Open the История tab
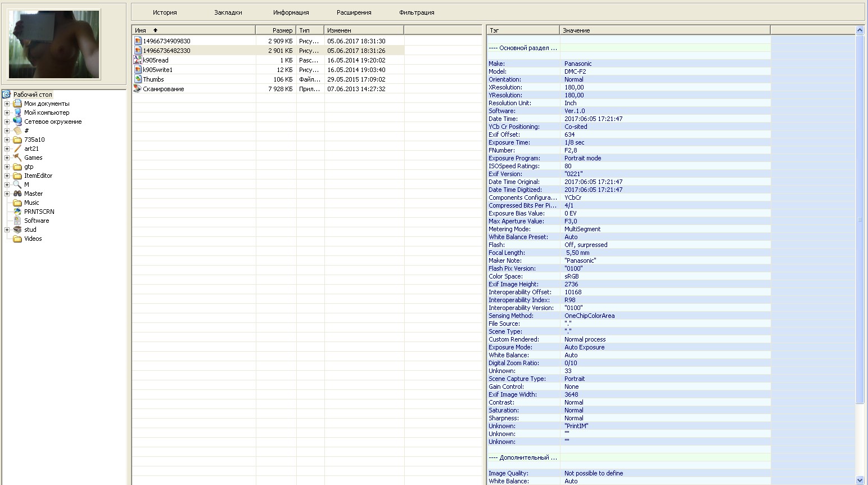This screenshot has height=485, width=868. click(165, 12)
